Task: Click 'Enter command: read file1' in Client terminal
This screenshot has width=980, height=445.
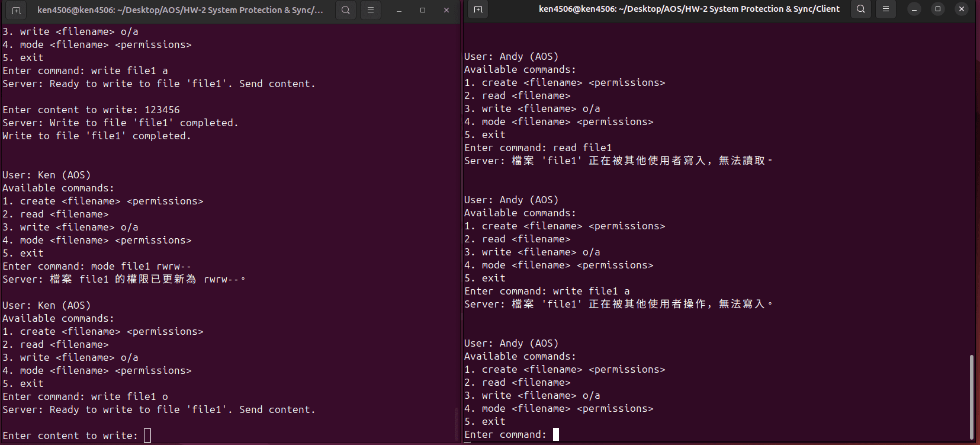Action: click(538, 148)
